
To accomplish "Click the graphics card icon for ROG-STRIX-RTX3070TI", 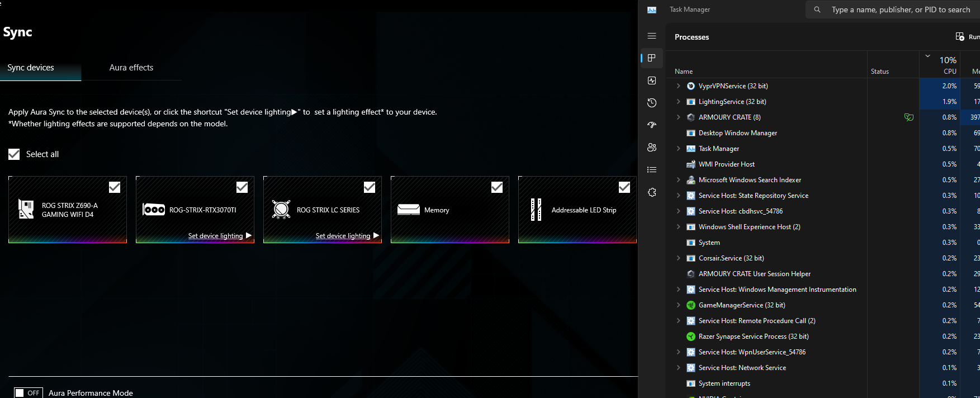I will coord(154,210).
